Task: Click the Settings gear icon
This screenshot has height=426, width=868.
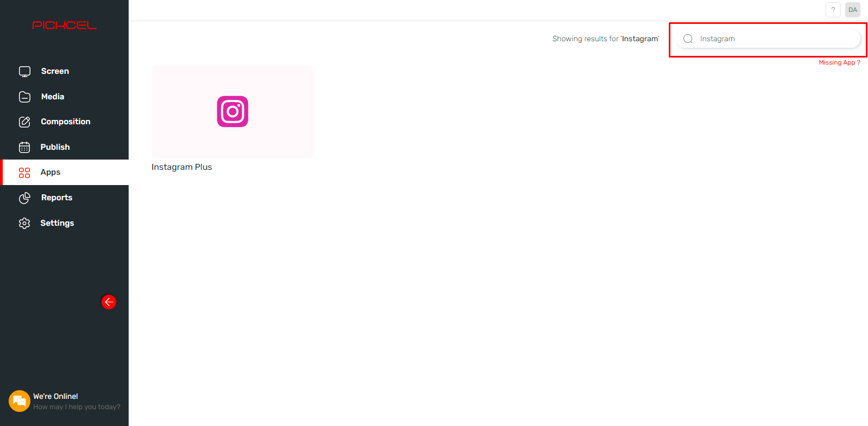Action: point(24,223)
